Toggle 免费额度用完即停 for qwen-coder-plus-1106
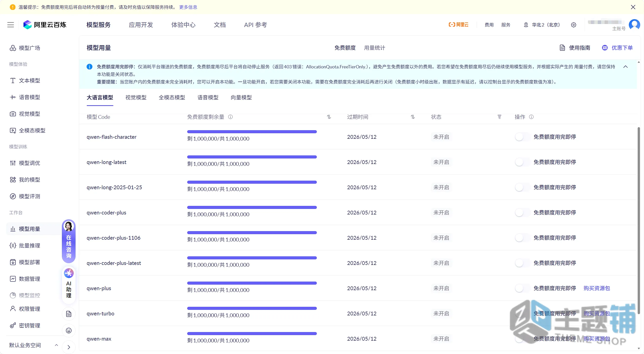 click(522, 238)
